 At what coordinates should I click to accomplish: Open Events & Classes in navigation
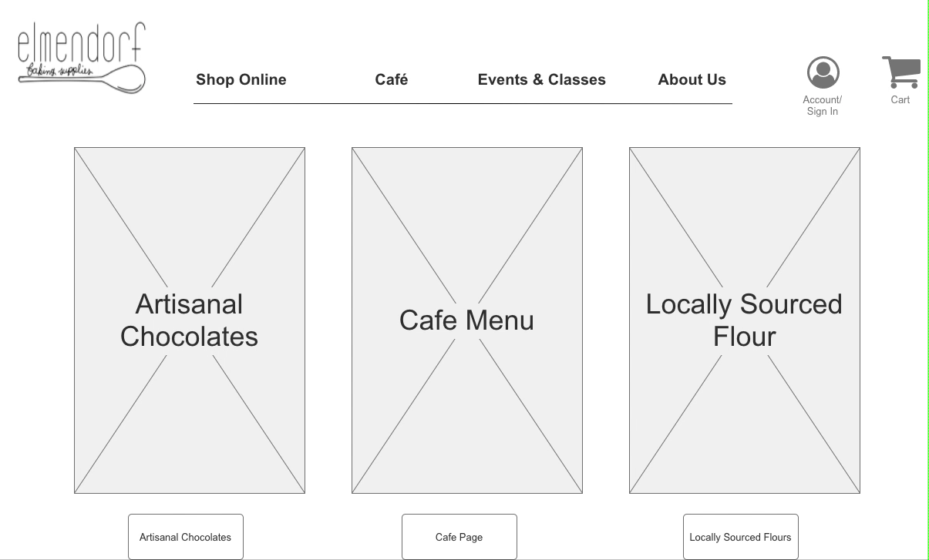click(542, 79)
